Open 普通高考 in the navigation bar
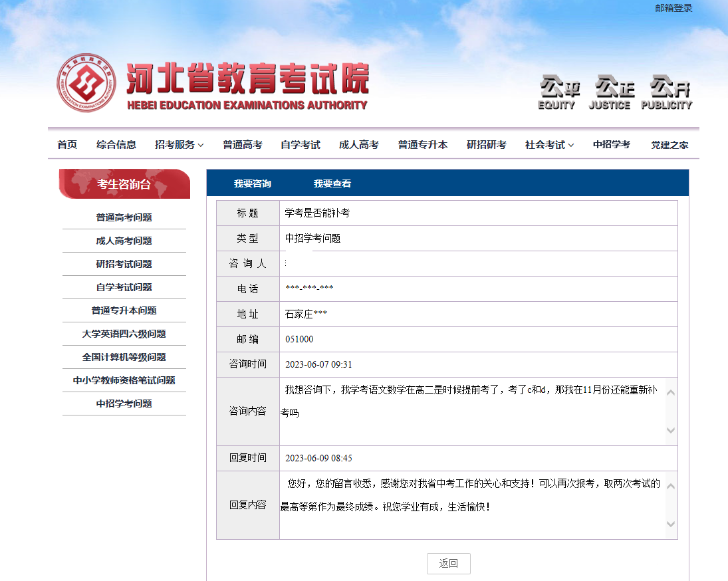This screenshot has width=728, height=581. pyautogui.click(x=243, y=144)
